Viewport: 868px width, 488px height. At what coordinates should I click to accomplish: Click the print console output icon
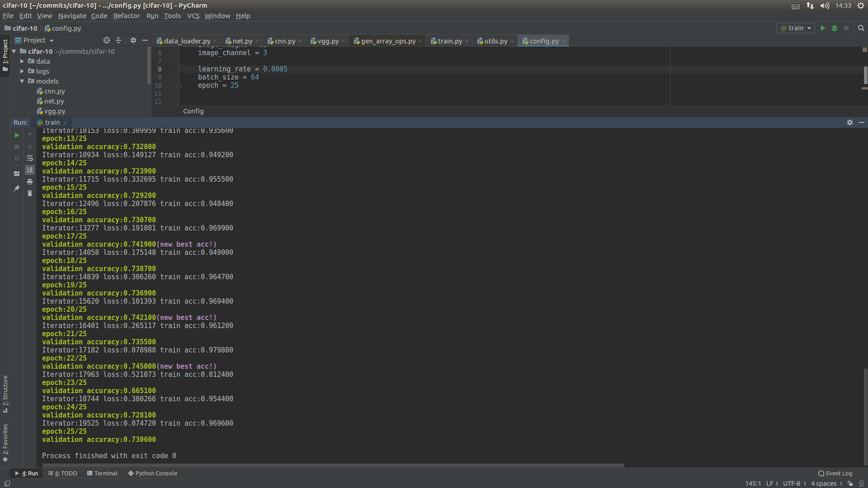(30, 182)
